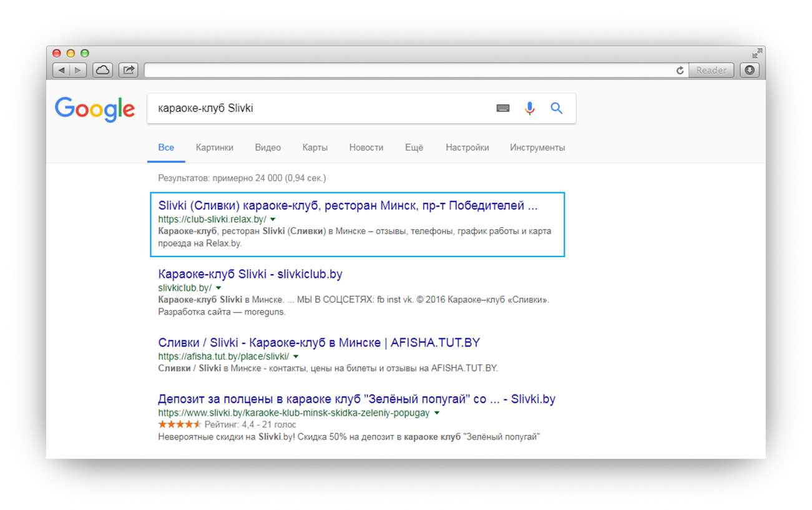Screen dimensions: 812x510
Task: Open the Reader view button
Action: (x=711, y=71)
